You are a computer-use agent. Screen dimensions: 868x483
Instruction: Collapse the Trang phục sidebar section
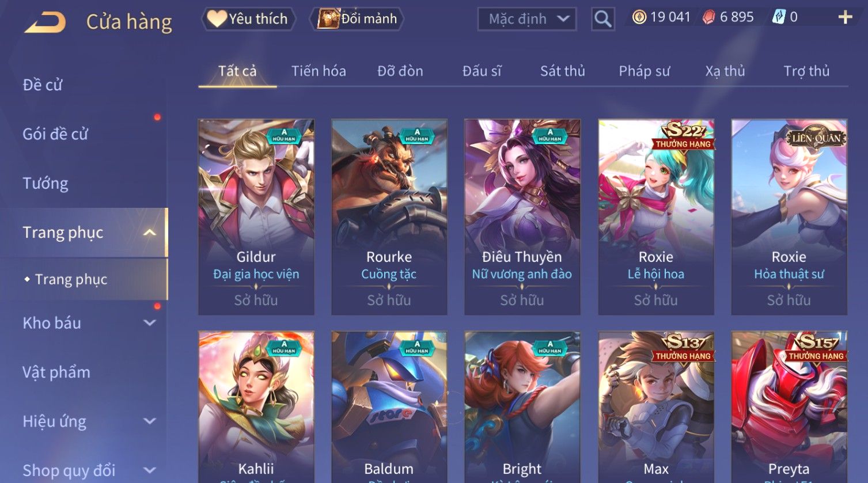point(149,233)
